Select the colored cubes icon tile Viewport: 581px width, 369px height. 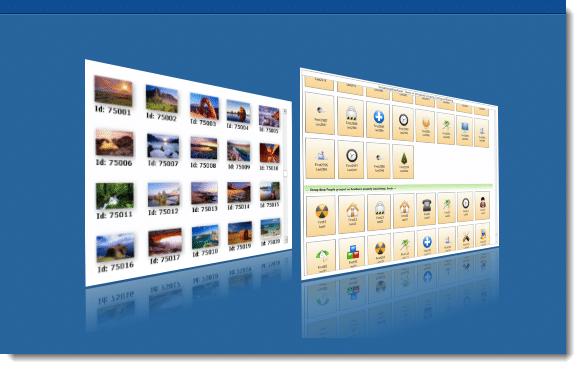[x=352, y=253]
